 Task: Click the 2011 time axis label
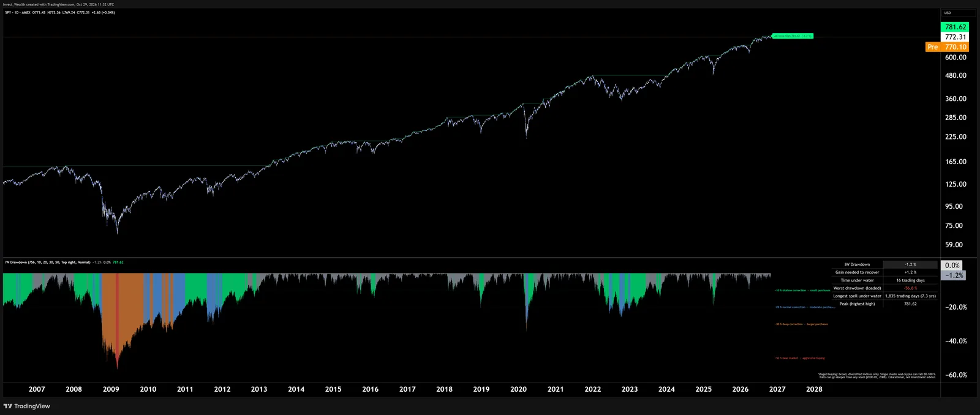click(x=185, y=389)
